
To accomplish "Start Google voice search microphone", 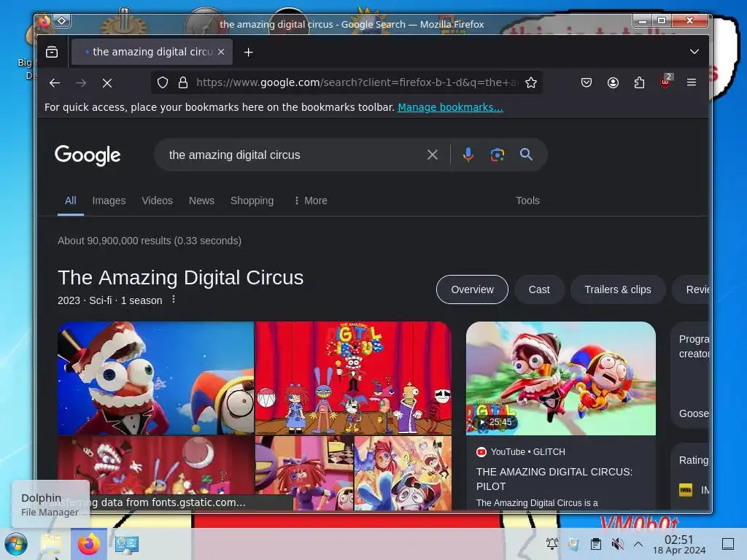I will [x=468, y=155].
